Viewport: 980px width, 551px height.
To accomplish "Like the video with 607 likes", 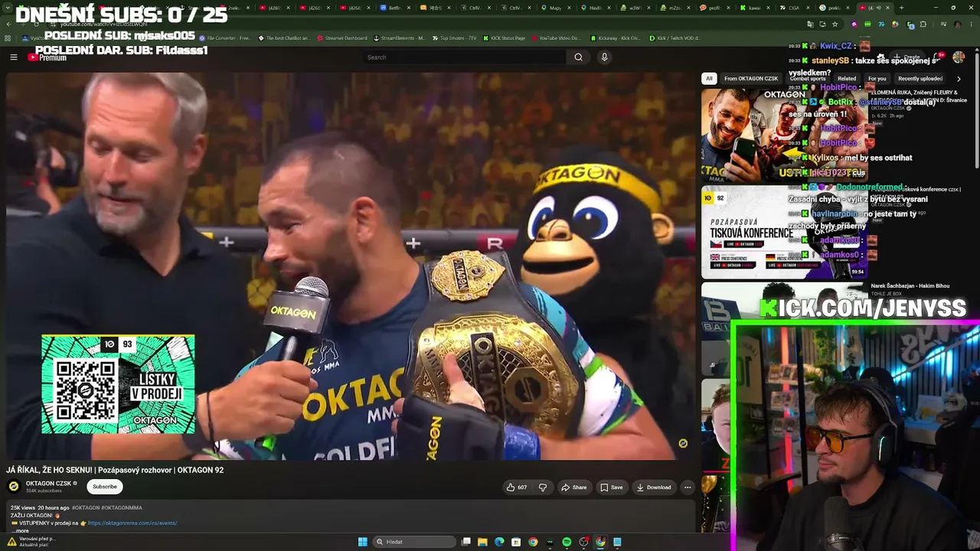I will pos(517,487).
